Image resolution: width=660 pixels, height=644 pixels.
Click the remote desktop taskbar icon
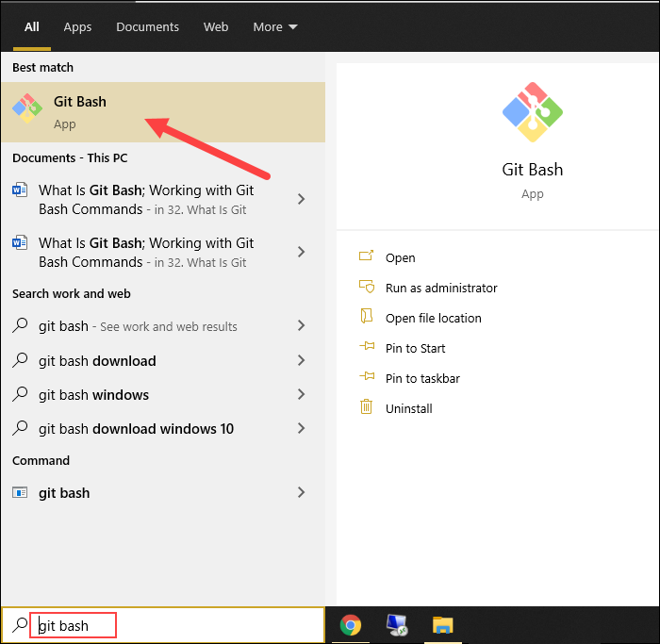(397, 625)
